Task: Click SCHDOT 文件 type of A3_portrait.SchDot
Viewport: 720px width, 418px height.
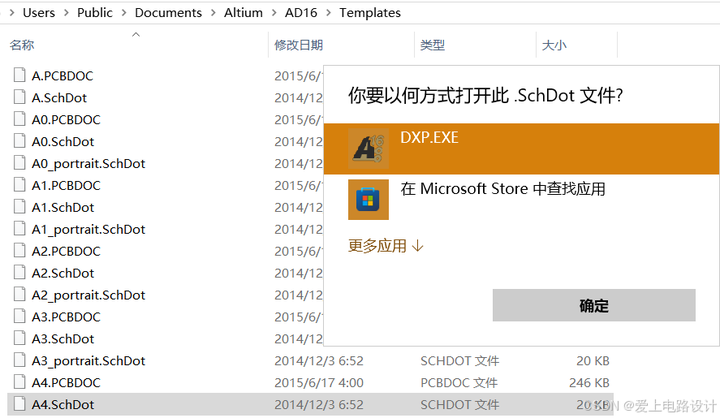Action: [x=460, y=361]
